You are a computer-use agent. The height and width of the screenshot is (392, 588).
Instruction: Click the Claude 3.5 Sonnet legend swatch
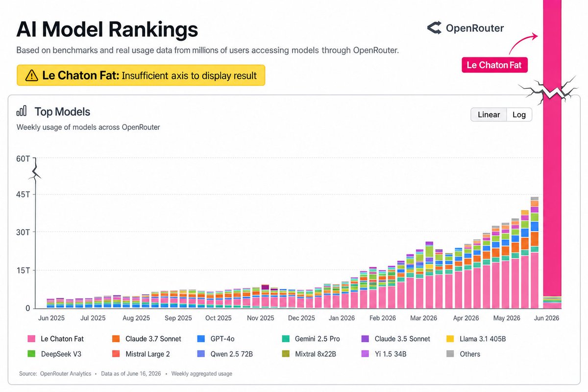point(366,339)
